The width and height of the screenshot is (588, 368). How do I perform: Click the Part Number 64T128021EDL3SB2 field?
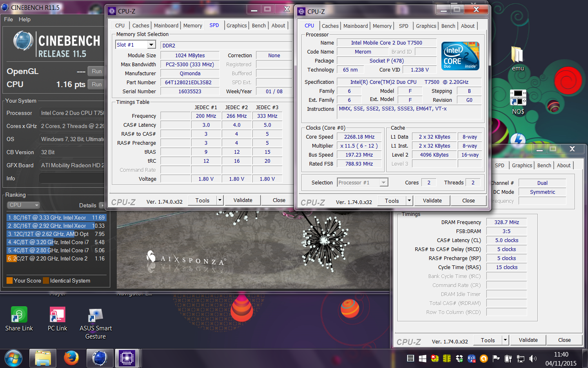(190, 82)
